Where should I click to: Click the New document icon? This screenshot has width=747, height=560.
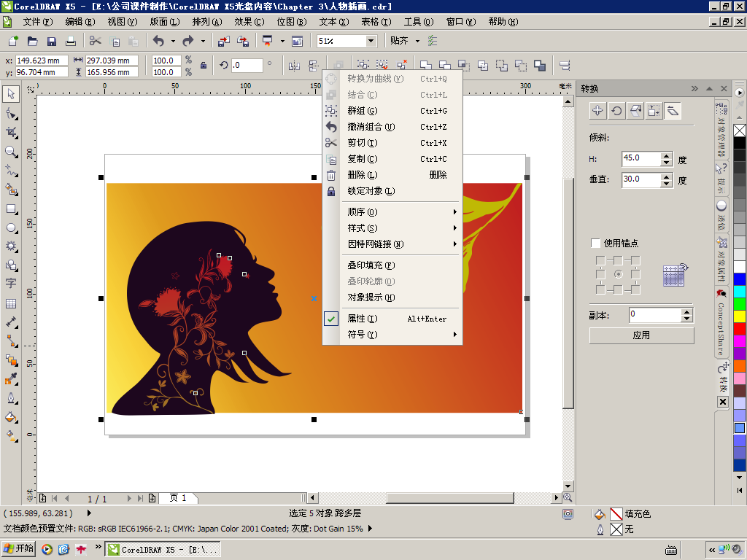(x=13, y=41)
